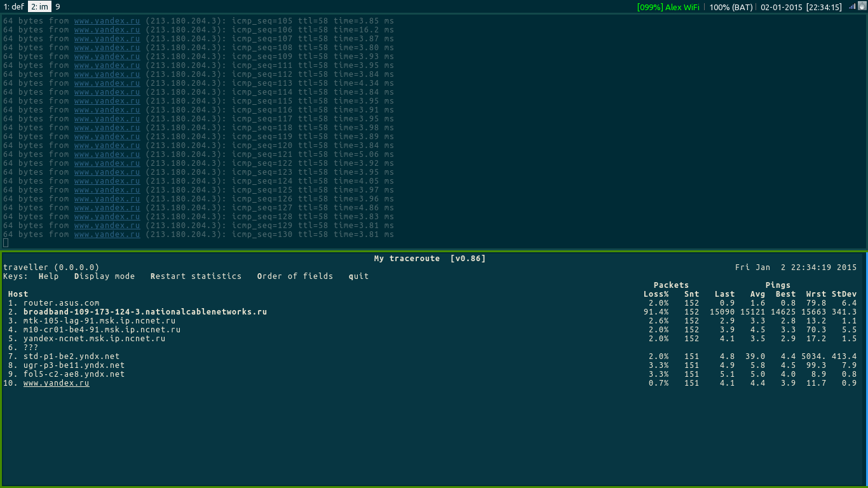Switch to workspace 1: def
Image resolution: width=868 pixels, height=488 pixels.
(x=13, y=7)
